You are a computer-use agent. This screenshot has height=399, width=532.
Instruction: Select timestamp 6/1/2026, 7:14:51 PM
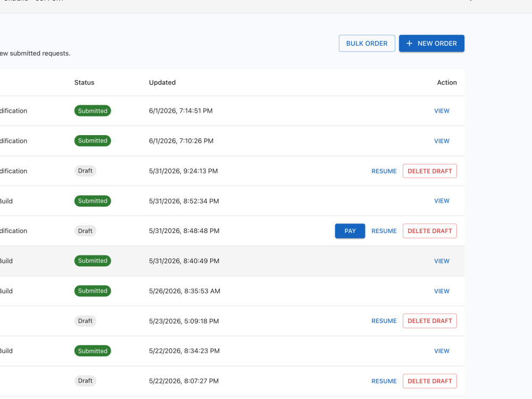(x=180, y=111)
